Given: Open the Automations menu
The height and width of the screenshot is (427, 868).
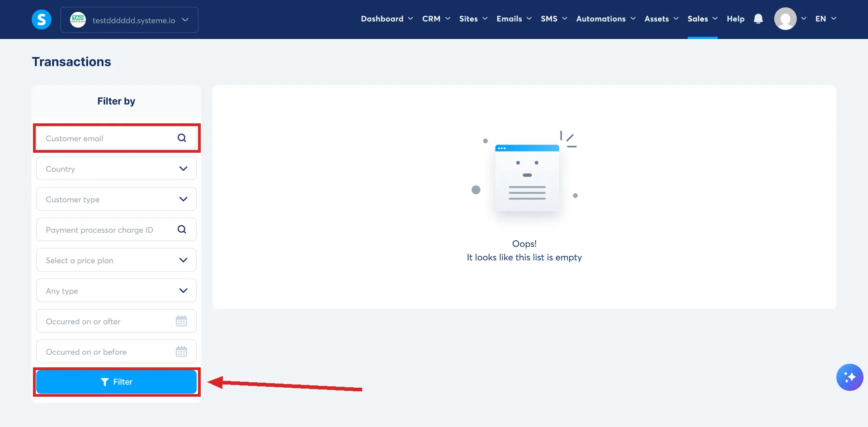Looking at the screenshot, I should point(606,19).
